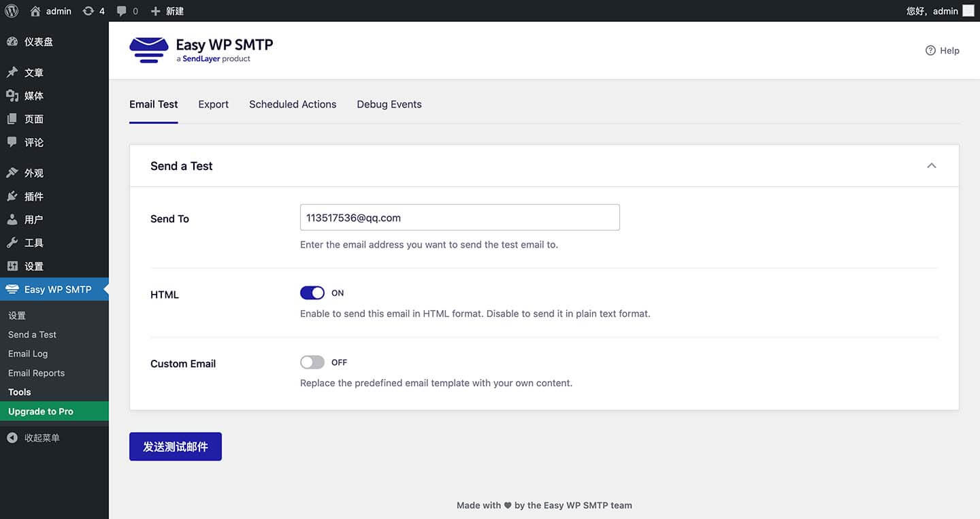Open the Email Reports submenu link

pos(37,373)
